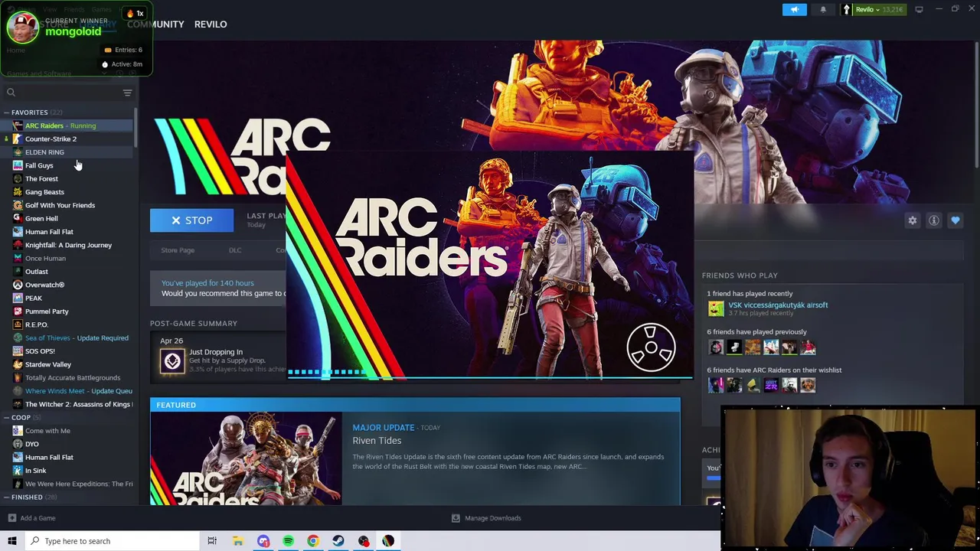Open VSK viccessárgakutyák airsoft friend link
The width and height of the screenshot is (980, 551).
(778, 305)
